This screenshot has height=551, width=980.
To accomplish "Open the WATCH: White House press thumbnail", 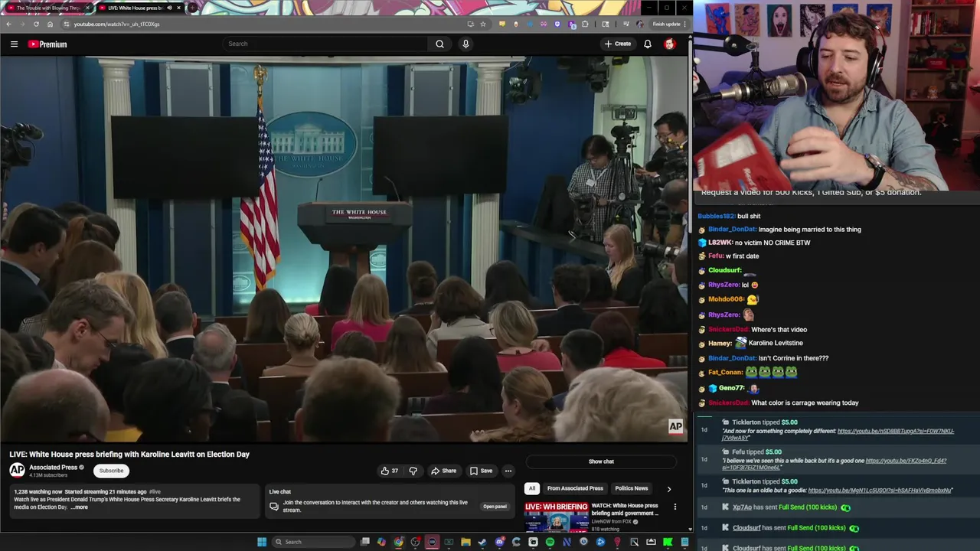I will click(x=557, y=517).
